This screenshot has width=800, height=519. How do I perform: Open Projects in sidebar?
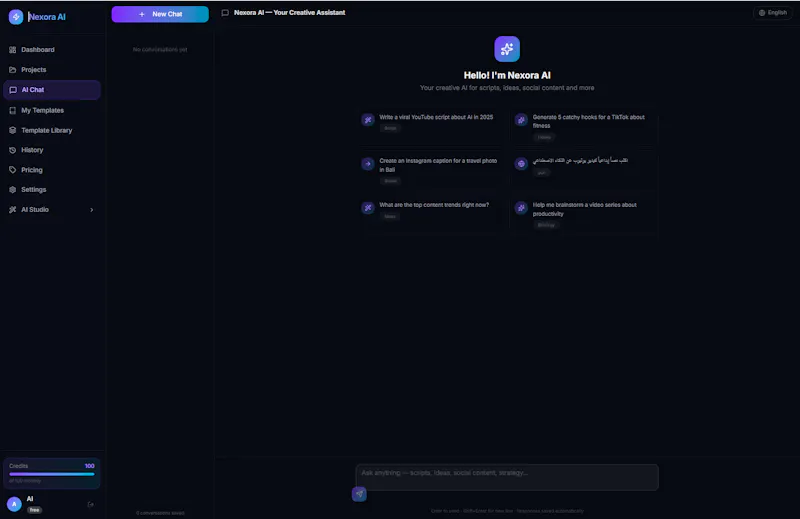[x=52, y=69]
